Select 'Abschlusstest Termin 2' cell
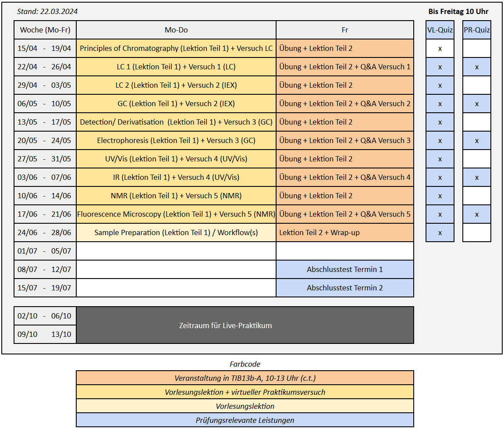The image size is (504, 429). click(344, 288)
